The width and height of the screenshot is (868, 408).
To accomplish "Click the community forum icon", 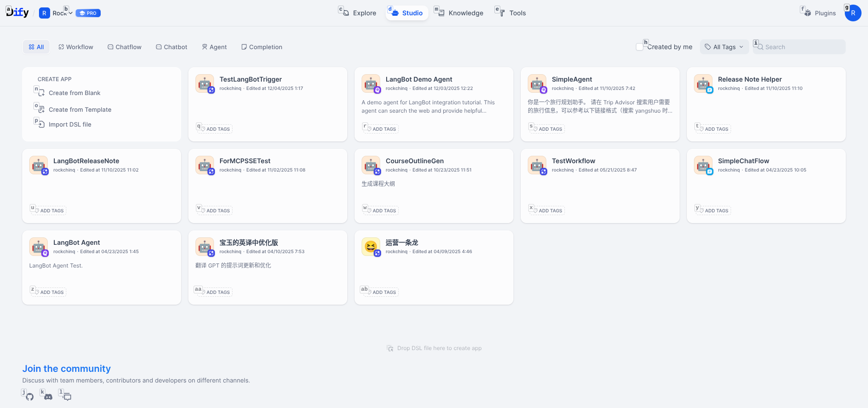I will (67, 397).
